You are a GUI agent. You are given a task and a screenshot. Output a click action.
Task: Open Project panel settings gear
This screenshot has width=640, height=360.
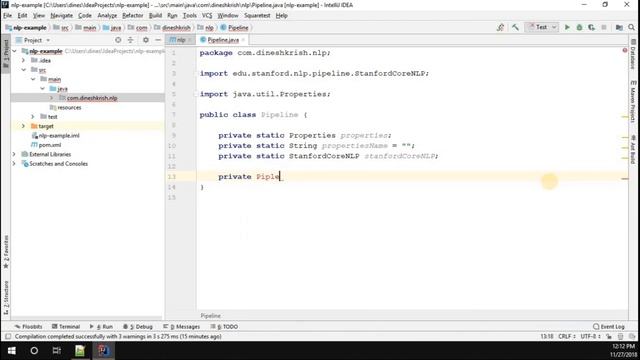point(146,40)
